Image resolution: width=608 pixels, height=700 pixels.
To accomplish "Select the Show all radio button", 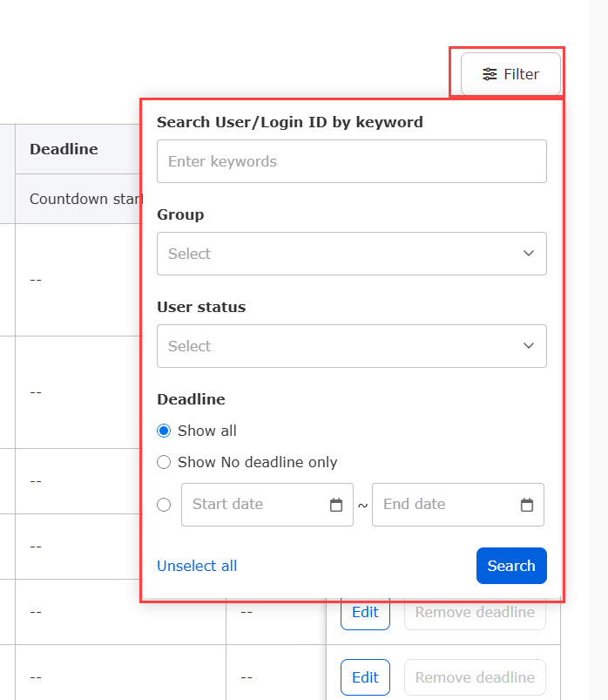I will [x=164, y=431].
